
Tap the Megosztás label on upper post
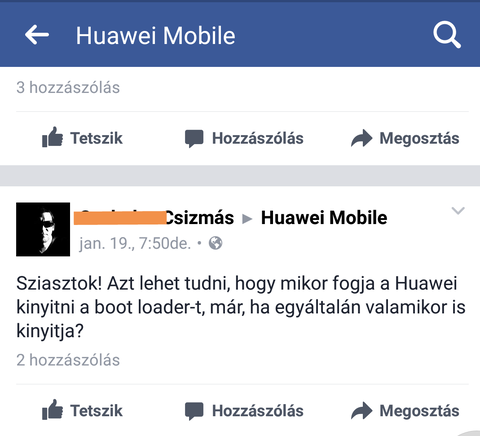tap(419, 138)
